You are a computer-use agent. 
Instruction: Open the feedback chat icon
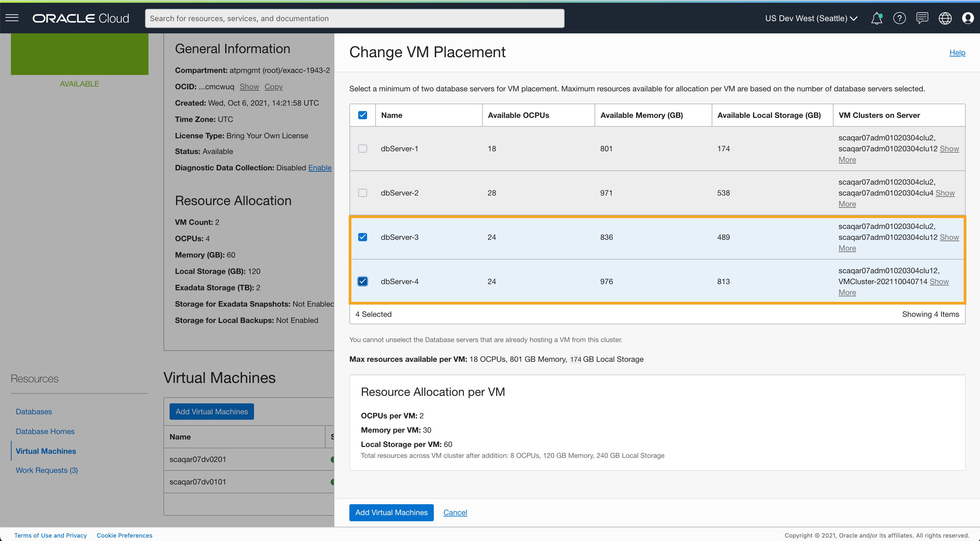922,18
